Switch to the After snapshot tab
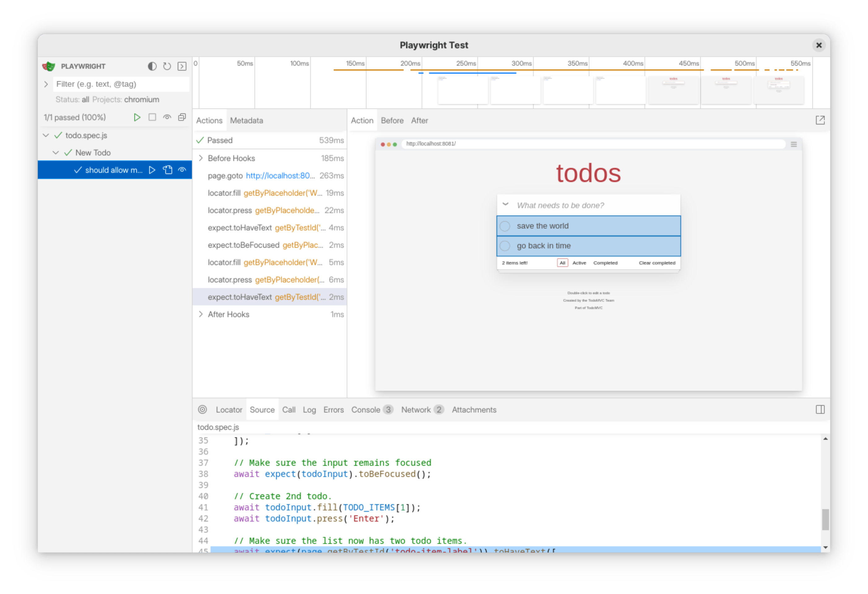 pos(419,120)
